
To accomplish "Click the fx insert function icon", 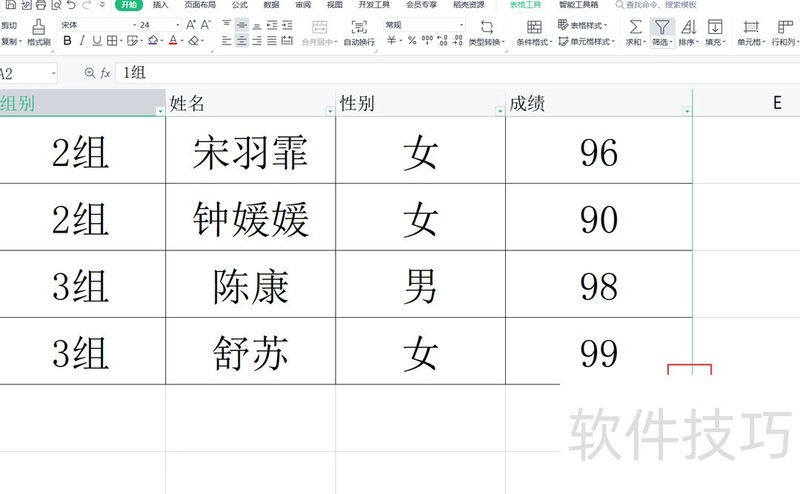I will point(105,73).
